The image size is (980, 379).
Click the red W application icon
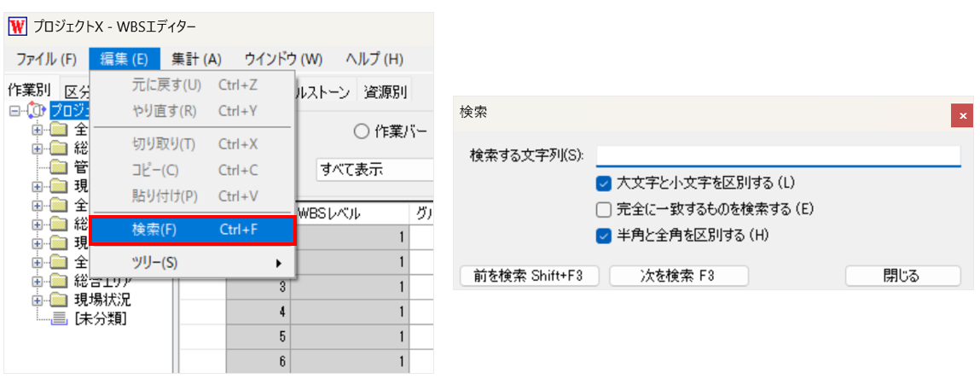tap(18, 27)
